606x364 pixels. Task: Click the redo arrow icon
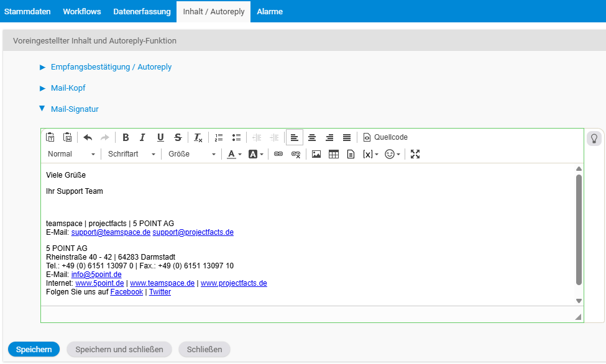pyautogui.click(x=105, y=137)
